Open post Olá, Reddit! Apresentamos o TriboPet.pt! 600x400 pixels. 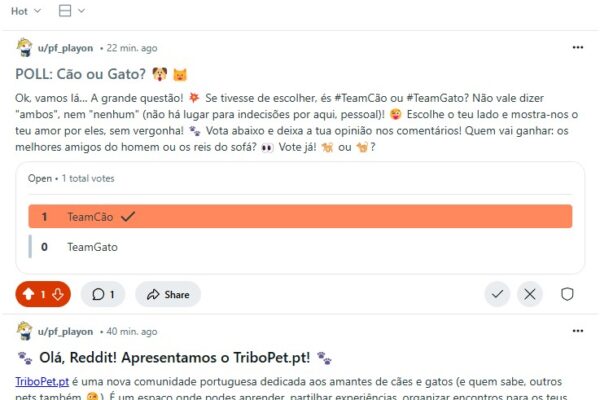click(174, 358)
